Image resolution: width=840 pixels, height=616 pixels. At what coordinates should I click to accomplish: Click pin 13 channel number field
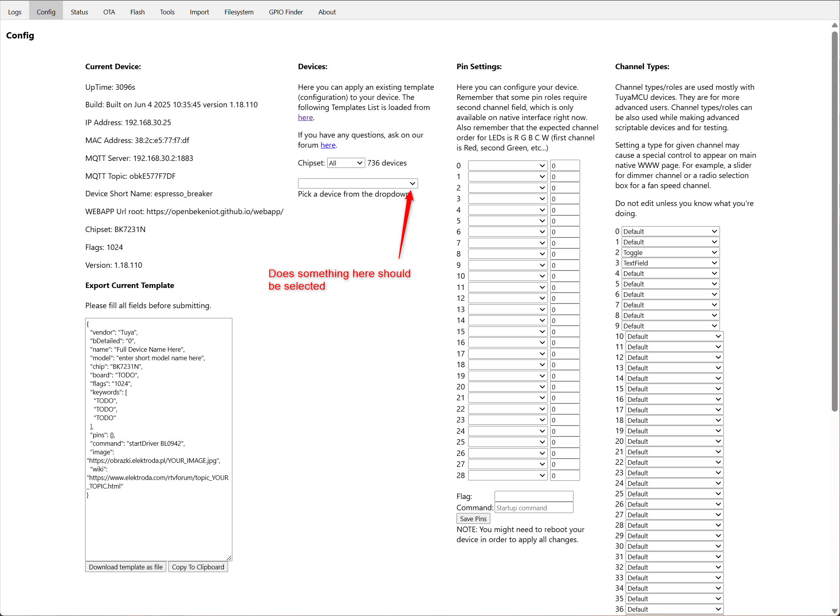[565, 309]
